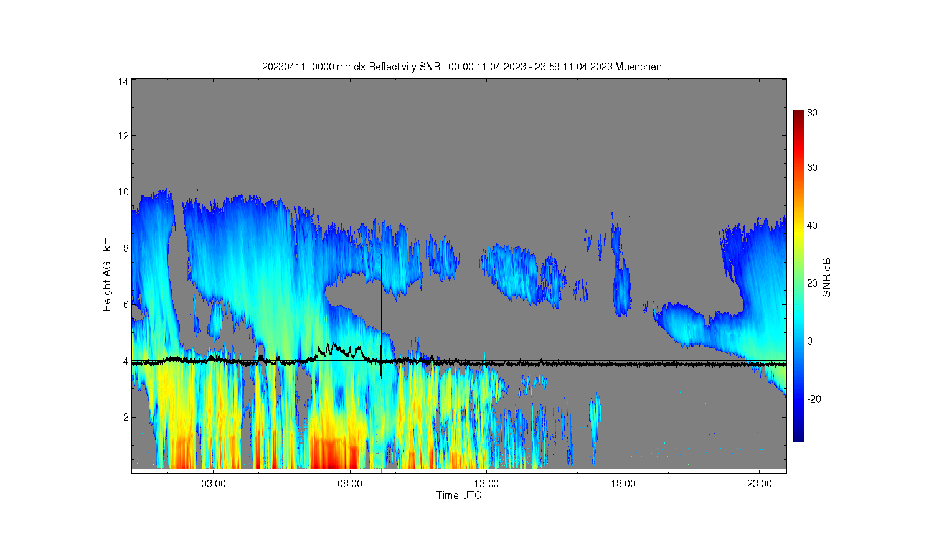The width and height of the screenshot is (934, 560).
Task: Click the dark red top of colorbar
Action: tap(798, 114)
